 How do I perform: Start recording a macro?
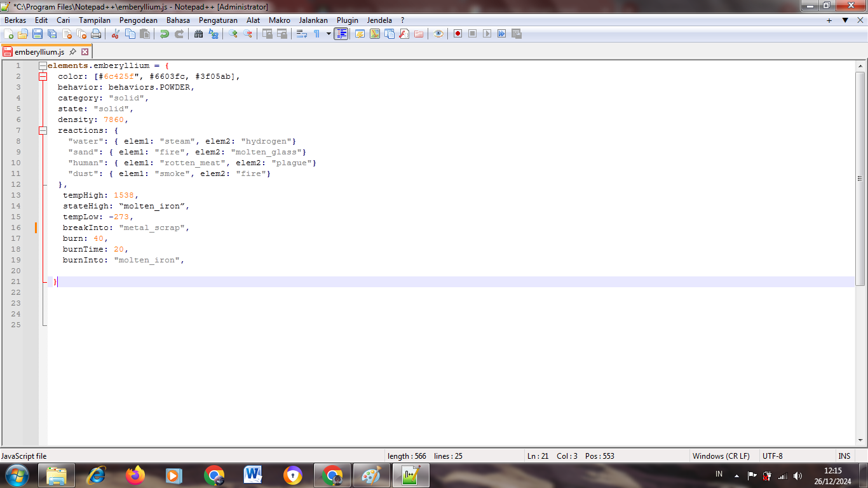(457, 34)
